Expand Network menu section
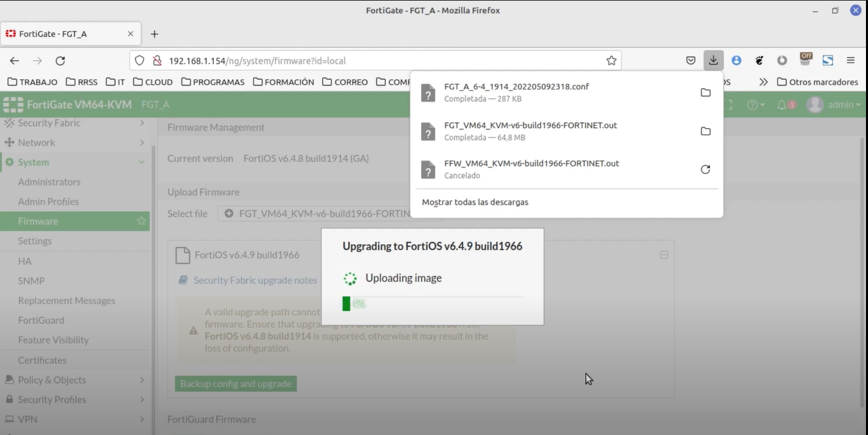This screenshot has width=868, height=435. point(74,142)
